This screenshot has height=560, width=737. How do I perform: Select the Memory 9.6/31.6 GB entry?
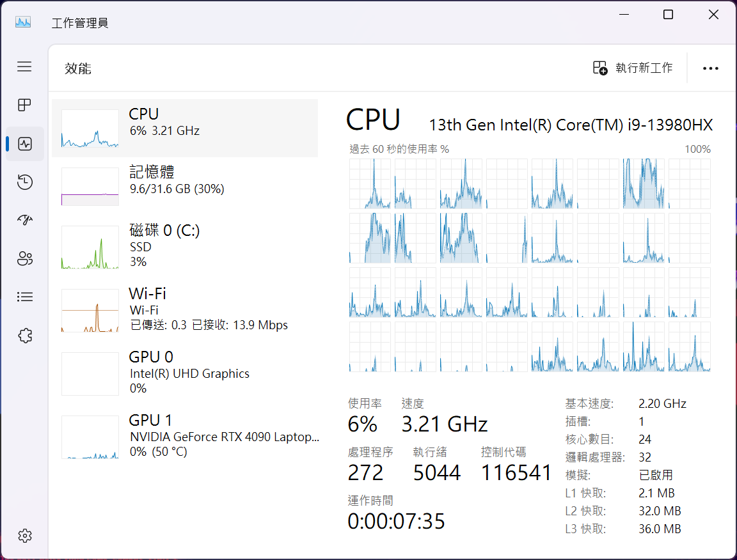(184, 186)
